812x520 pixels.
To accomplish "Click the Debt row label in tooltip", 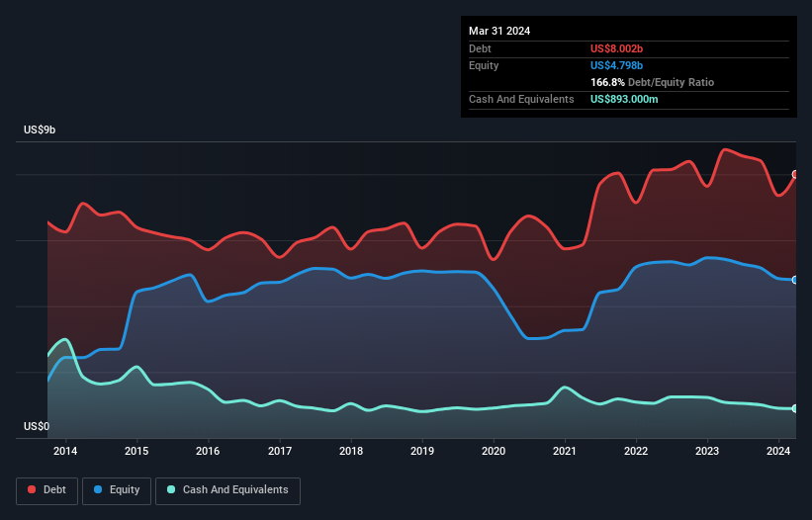I will [480, 48].
